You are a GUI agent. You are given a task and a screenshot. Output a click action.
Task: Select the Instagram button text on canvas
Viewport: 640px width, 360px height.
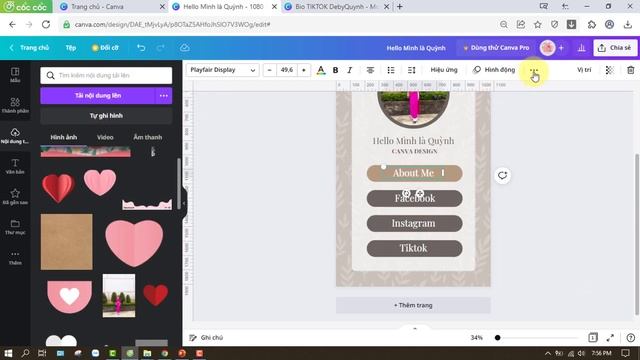point(413,223)
